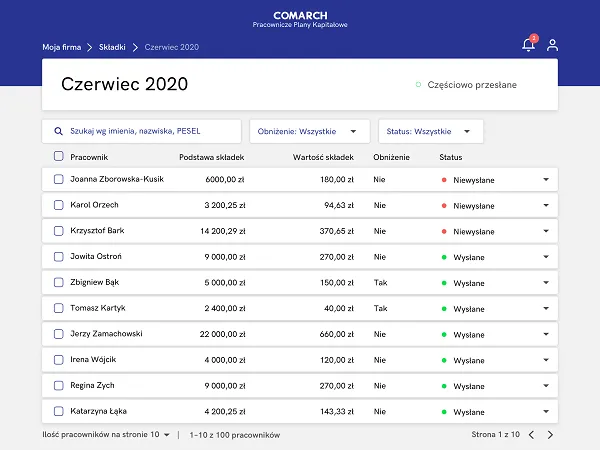The height and width of the screenshot is (450, 600).
Task: Check the box for Joanna Zborowska-Kusik
Action: coord(59,179)
